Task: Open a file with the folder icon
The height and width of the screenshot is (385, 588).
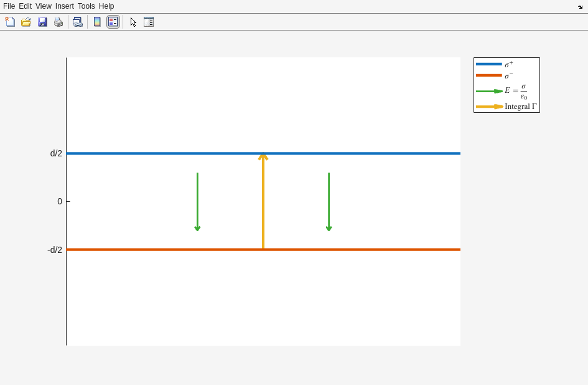Action: click(26, 22)
